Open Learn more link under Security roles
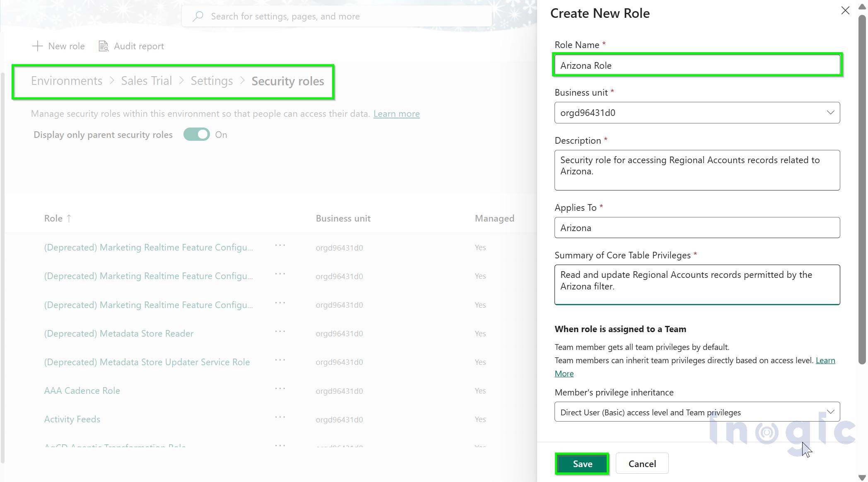The width and height of the screenshot is (868, 482). click(396, 113)
